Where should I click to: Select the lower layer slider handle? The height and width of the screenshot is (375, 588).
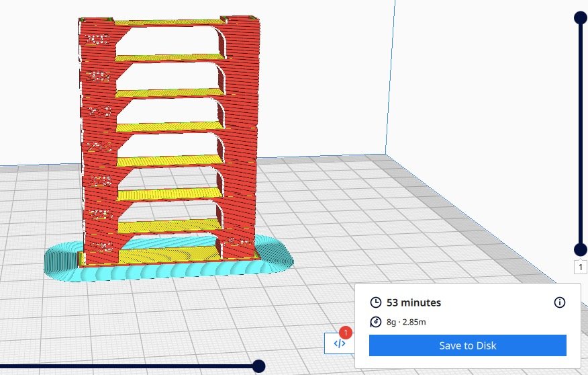click(x=581, y=249)
